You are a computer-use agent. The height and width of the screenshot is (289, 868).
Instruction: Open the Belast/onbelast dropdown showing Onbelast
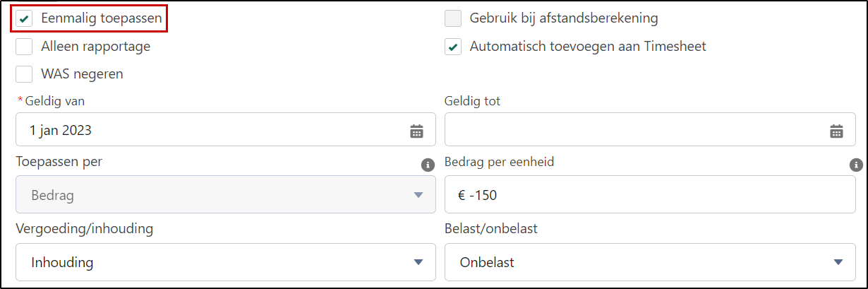click(649, 262)
